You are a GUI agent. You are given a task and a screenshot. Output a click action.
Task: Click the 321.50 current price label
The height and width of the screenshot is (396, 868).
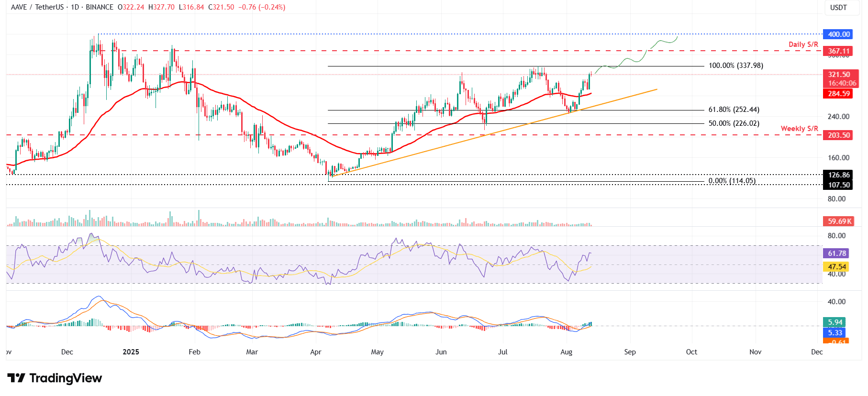point(839,75)
